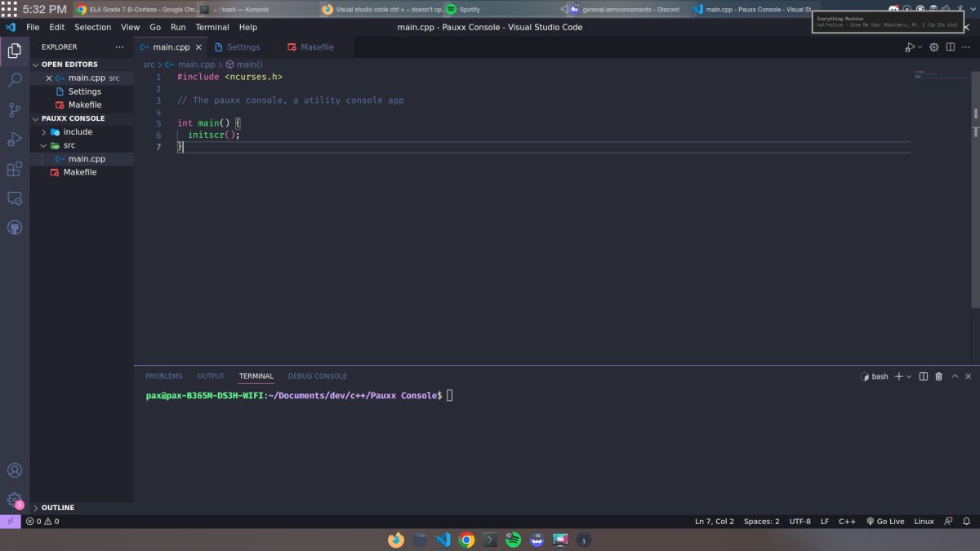Show errors and warnings in status bar

[42, 522]
